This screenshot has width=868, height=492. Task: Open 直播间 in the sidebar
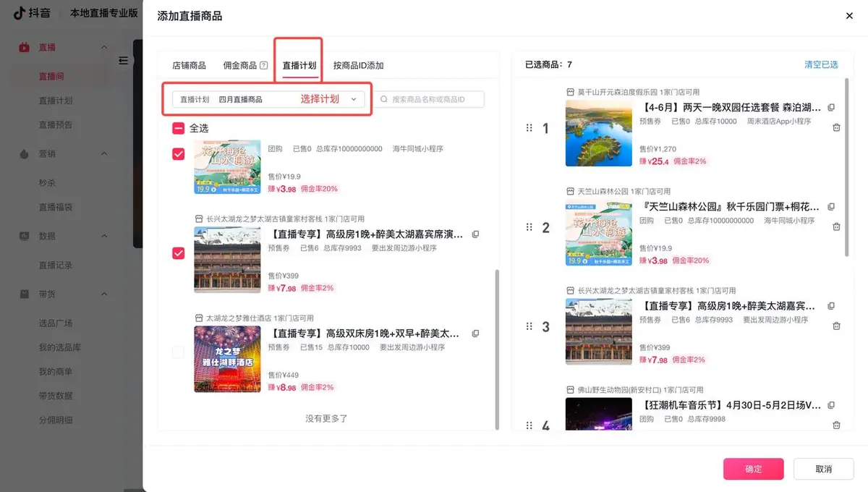click(x=51, y=77)
